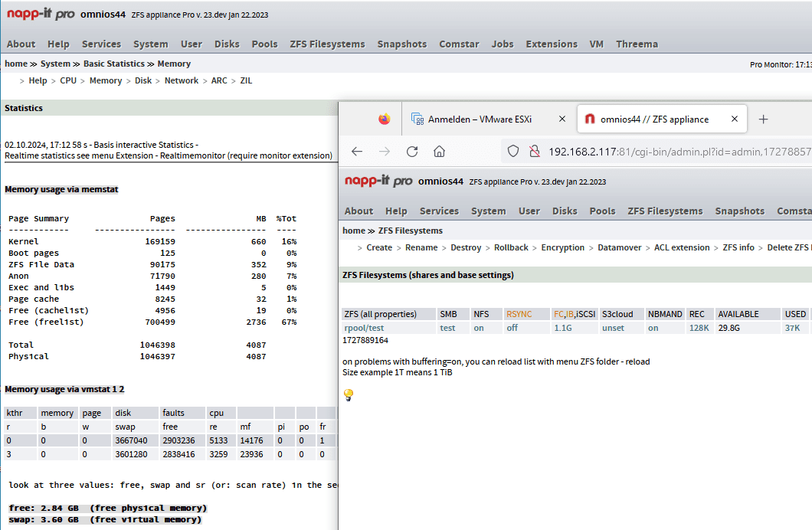Click ARC statistics submenu link
The height and width of the screenshot is (530, 812).
[219, 80]
